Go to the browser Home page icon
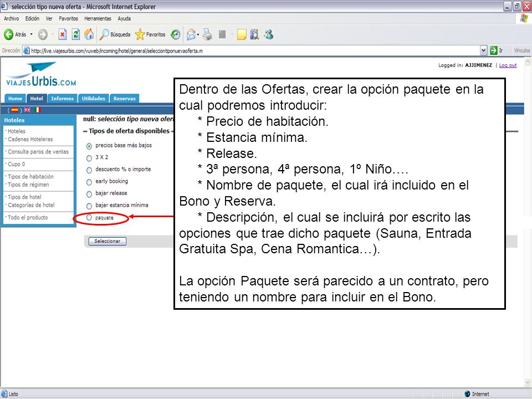 89,34
